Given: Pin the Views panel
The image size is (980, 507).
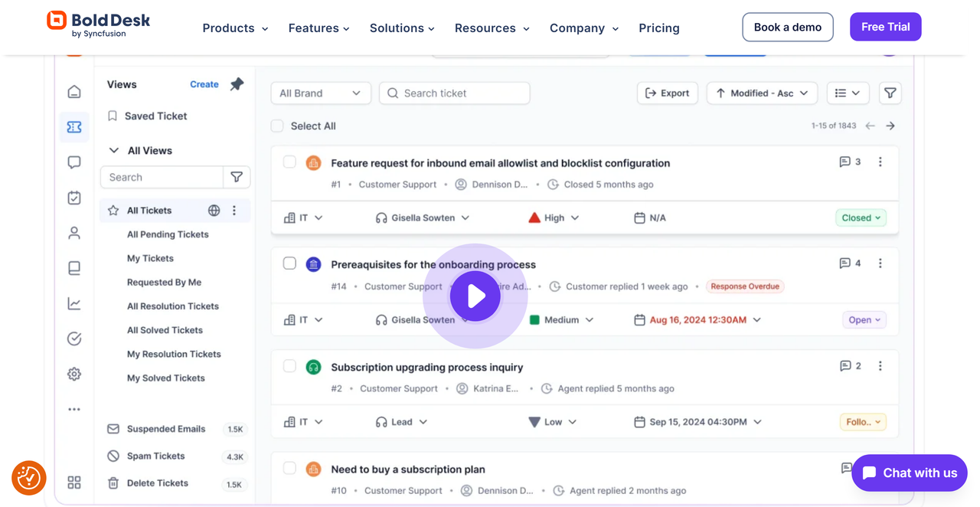Looking at the screenshot, I should [237, 84].
